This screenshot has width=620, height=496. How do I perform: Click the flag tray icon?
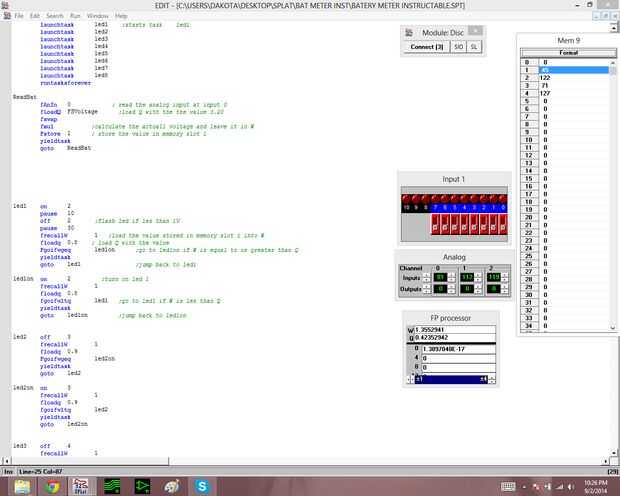coord(536,487)
